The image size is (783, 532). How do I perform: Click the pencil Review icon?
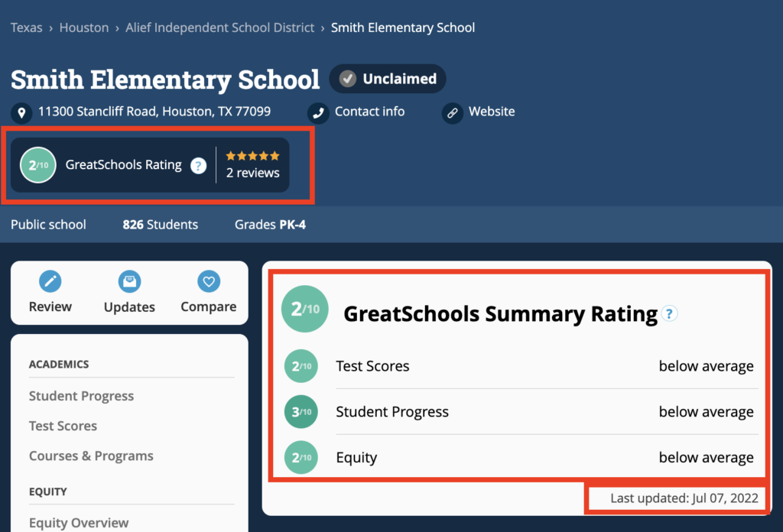50,281
